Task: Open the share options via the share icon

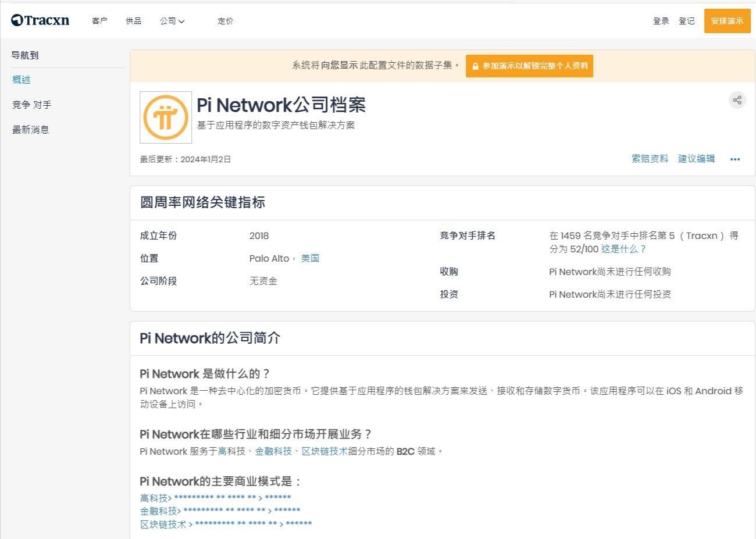Action: tap(737, 100)
